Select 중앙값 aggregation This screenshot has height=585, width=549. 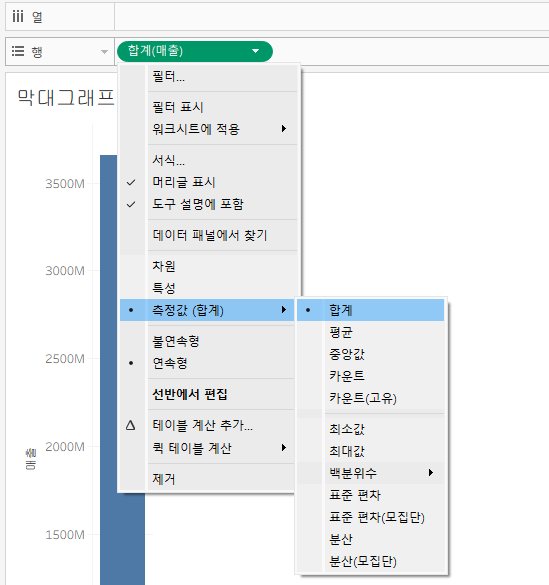click(x=371, y=354)
